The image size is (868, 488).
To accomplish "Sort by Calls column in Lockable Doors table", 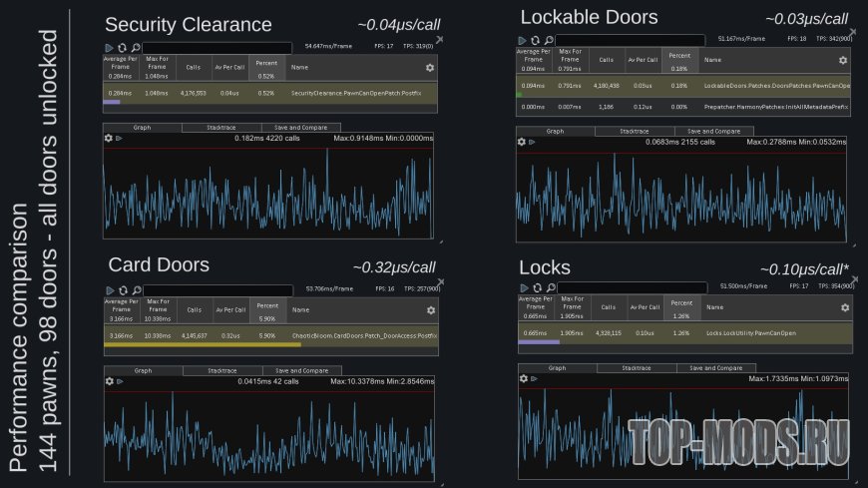I will pos(607,61).
